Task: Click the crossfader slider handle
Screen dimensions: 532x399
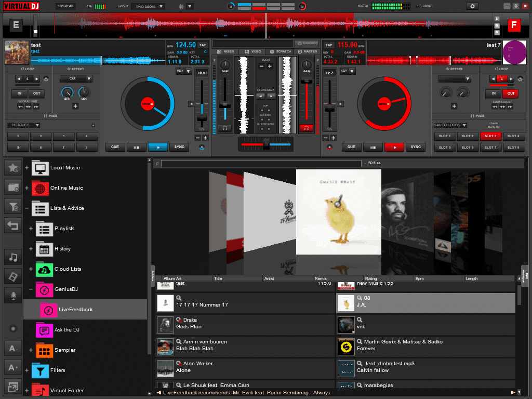Action: pos(266,144)
